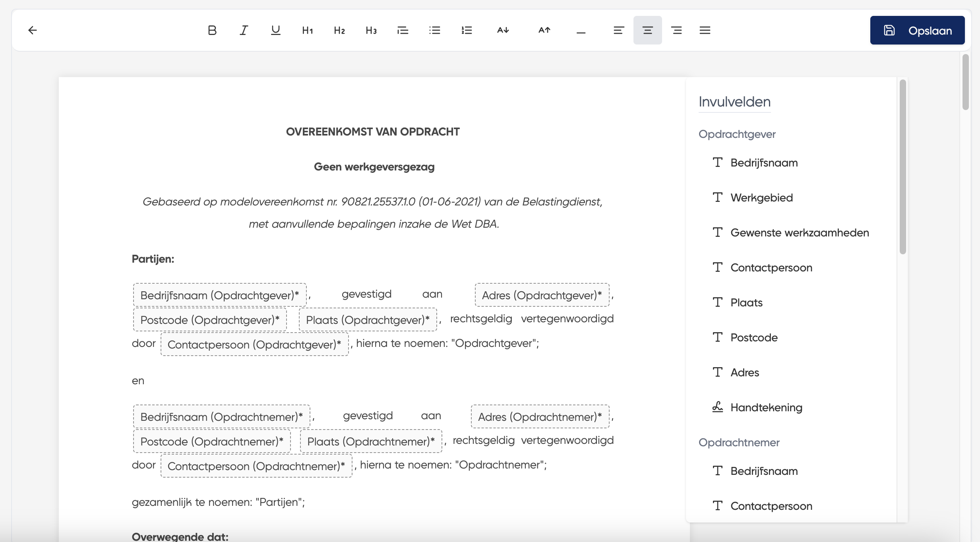This screenshot has width=980, height=542.
Task: Click the italic line mentioning Wet DBA
Action: point(374,224)
